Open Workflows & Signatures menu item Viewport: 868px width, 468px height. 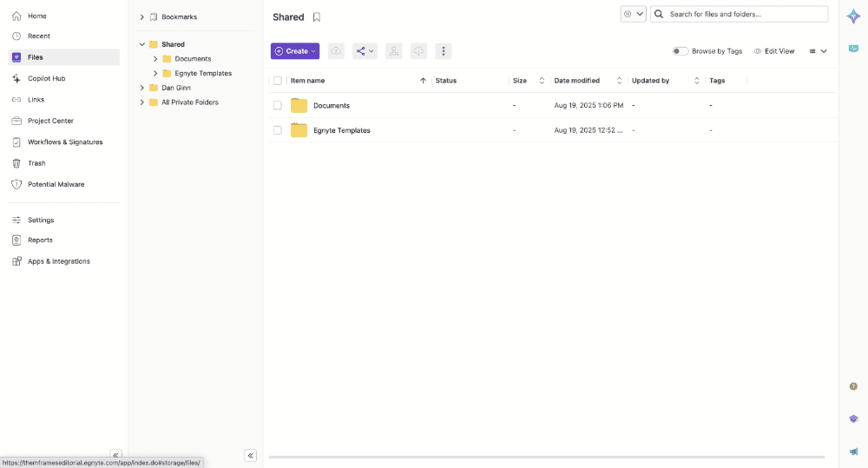click(64, 142)
